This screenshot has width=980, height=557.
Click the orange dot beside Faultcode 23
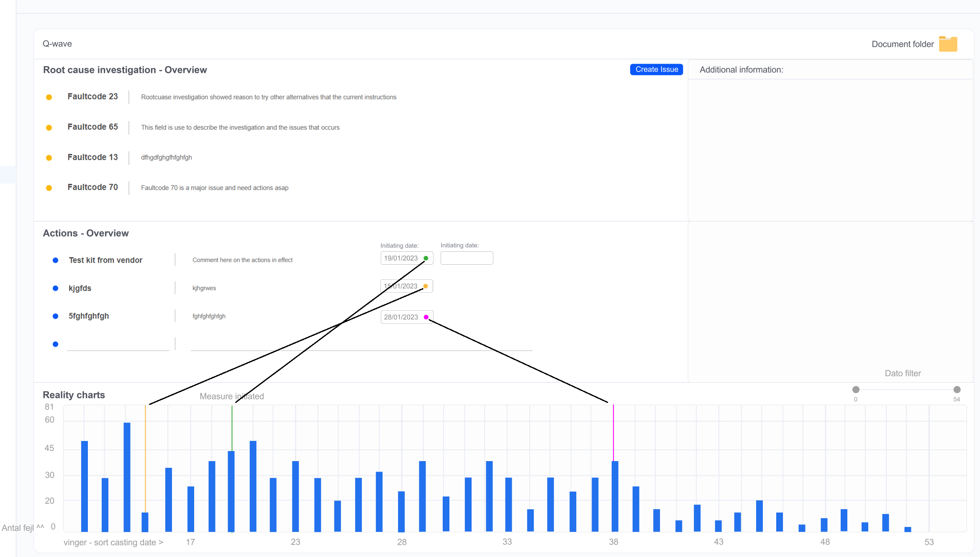49,97
